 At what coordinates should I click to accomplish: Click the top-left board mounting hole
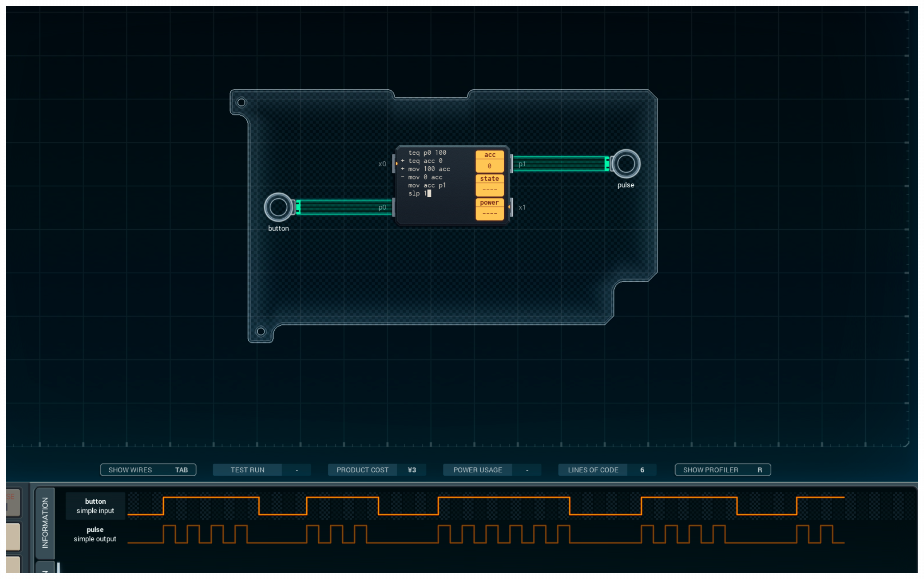(241, 102)
